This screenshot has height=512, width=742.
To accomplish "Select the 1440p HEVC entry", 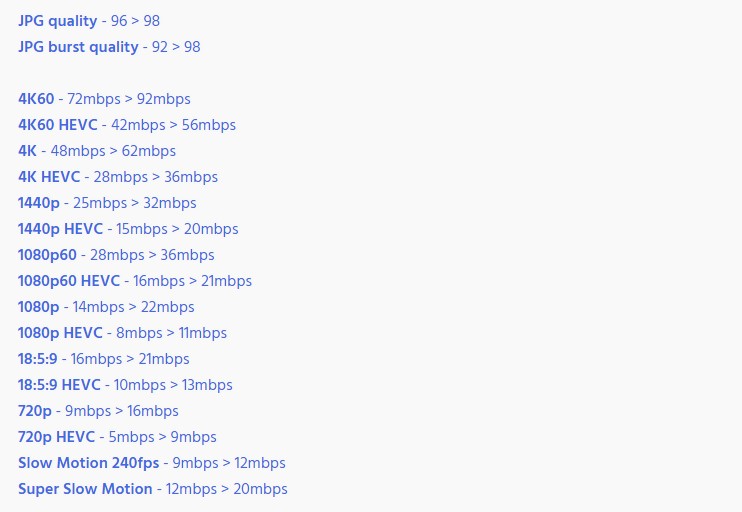I will click(128, 230).
